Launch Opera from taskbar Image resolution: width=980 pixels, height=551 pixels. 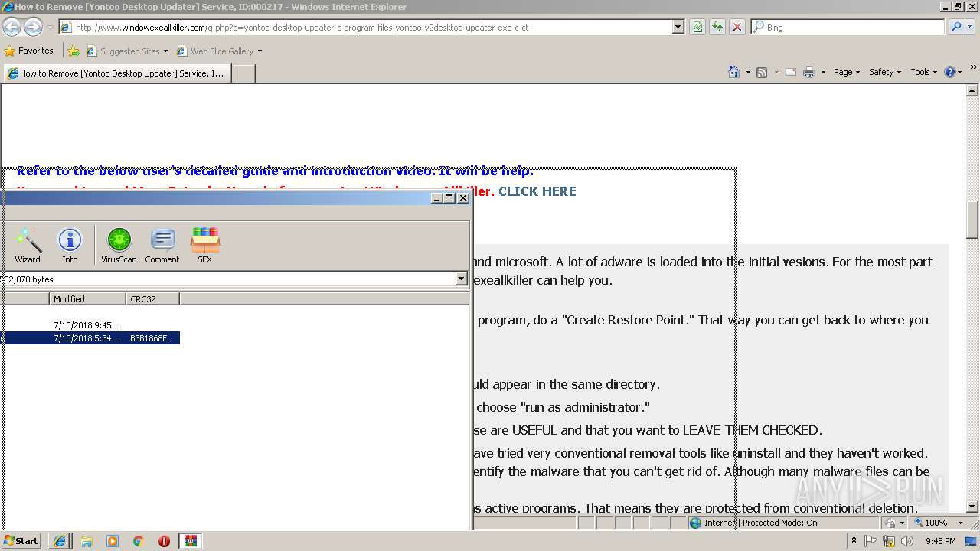pos(164,541)
